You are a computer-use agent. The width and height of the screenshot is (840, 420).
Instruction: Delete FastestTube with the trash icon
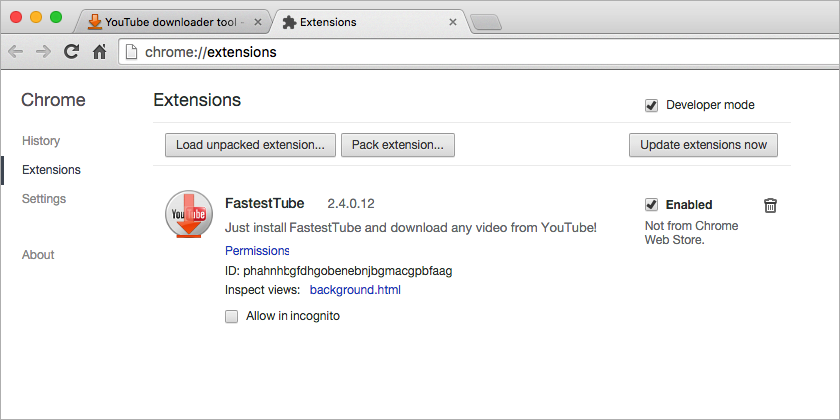770,205
